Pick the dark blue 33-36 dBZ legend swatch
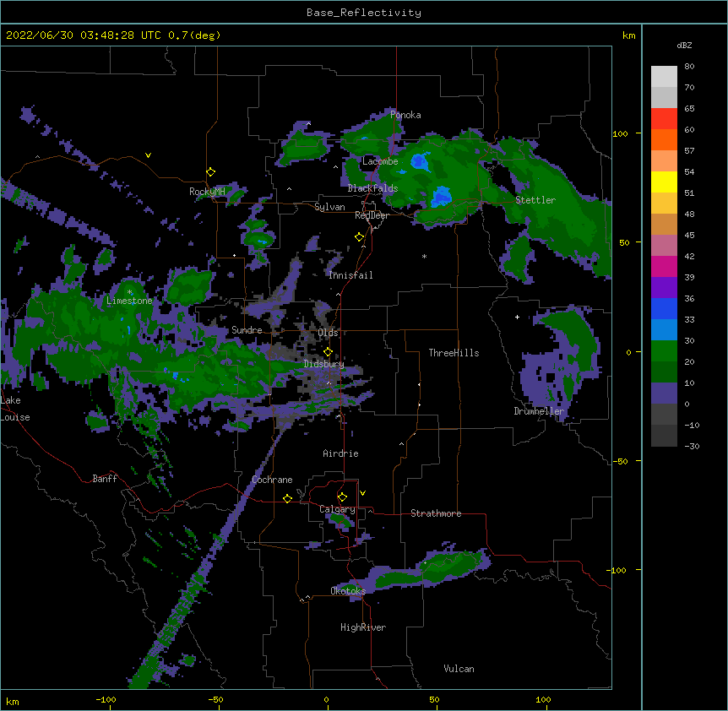728x711 pixels. [664, 308]
